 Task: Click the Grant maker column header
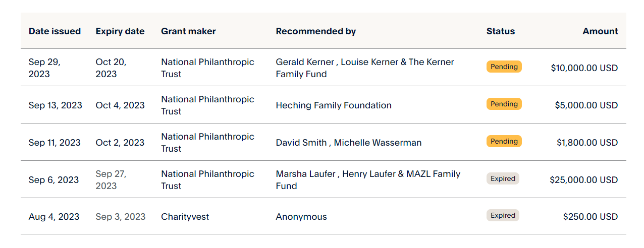(x=188, y=31)
